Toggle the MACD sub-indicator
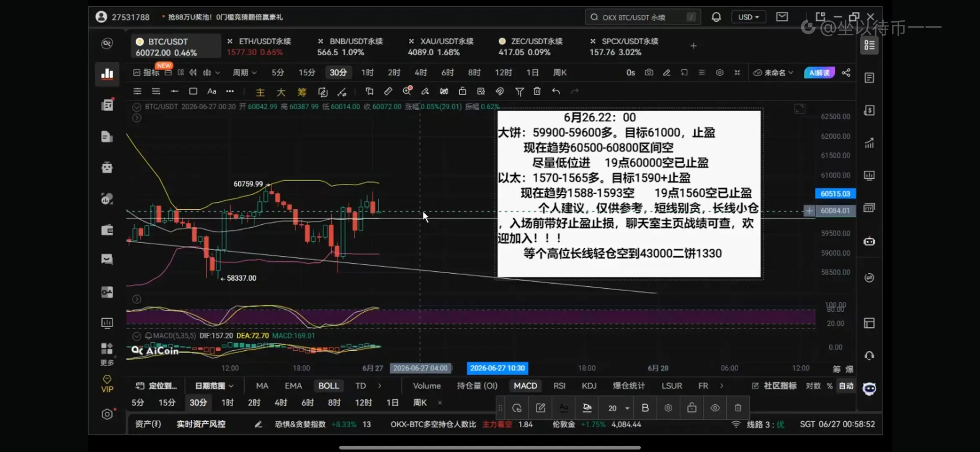The height and width of the screenshot is (452, 980). 525,386
